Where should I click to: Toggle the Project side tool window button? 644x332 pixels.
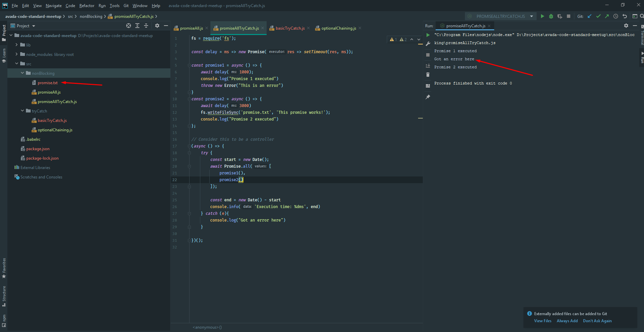[4, 33]
